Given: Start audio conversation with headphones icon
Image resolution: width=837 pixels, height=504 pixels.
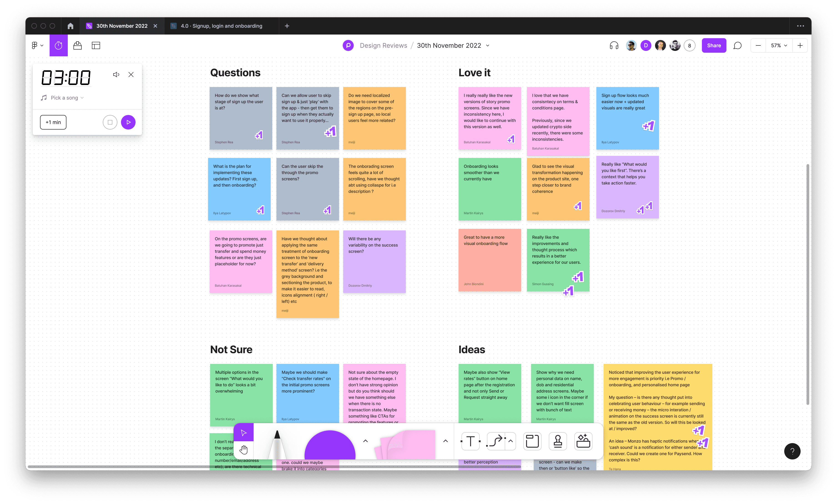Looking at the screenshot, I should [614, 45].
